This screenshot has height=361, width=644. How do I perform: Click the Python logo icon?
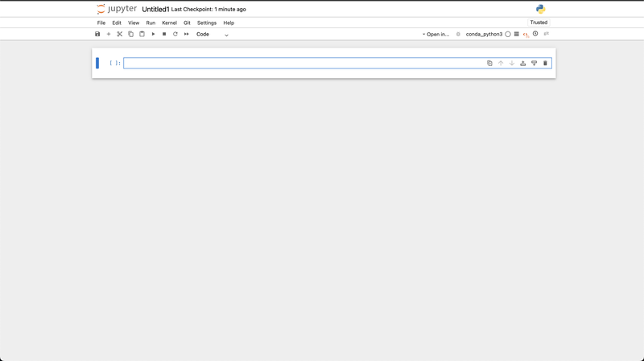point(540,9)
